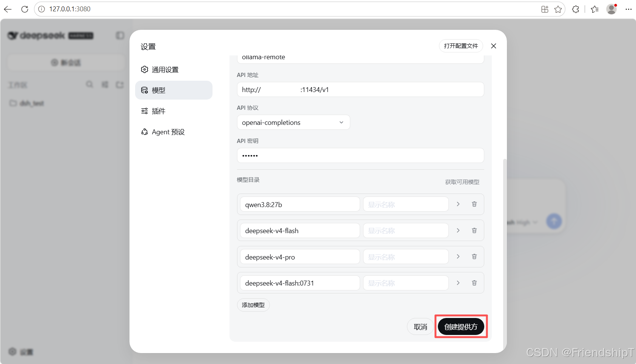Click into the API 地址 URL field
636x364 pixels.
tap(360, 89)
